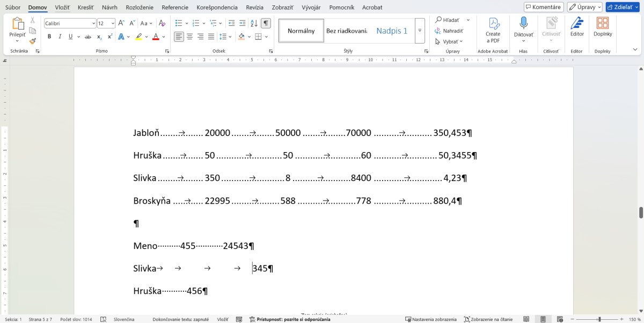The height and width of the screenshot is (323, 644).
Task: Apply the Nadpis 1 style
Action: click(392, 31)
